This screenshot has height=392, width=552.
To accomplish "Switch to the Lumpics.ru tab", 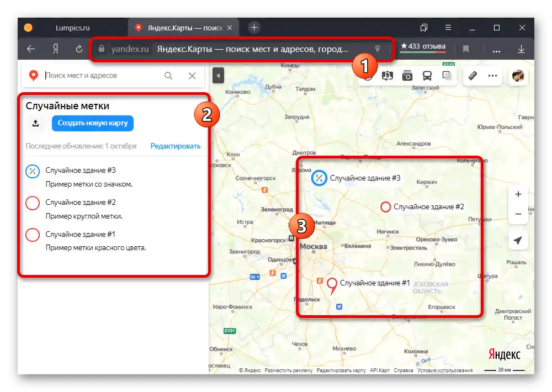I will [72, 28].
